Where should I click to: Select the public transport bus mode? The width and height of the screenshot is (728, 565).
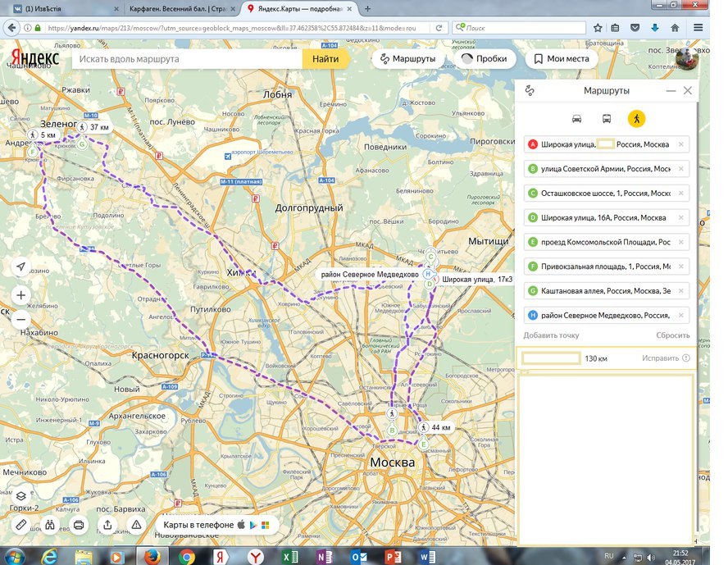point(607,119)
